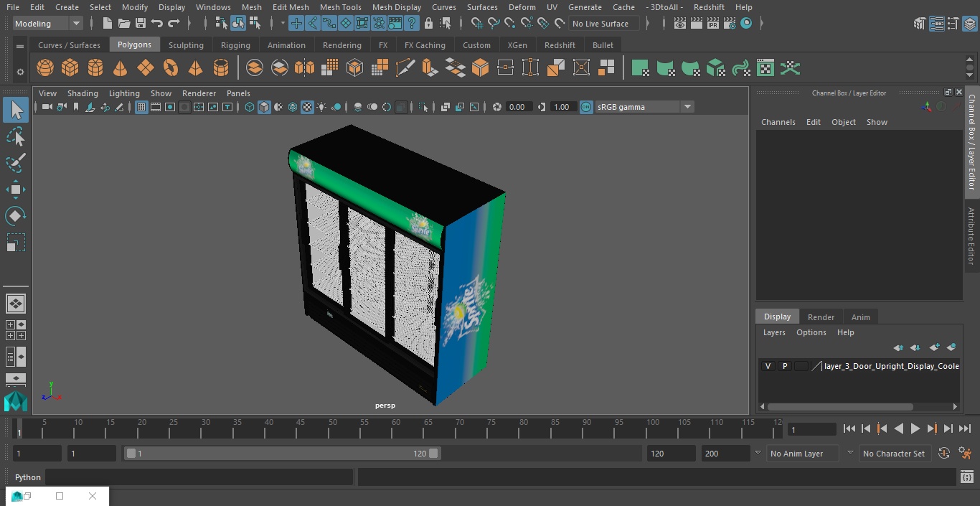
Task: Open the Mesh Display menu
Action: (x=396, y=7)
